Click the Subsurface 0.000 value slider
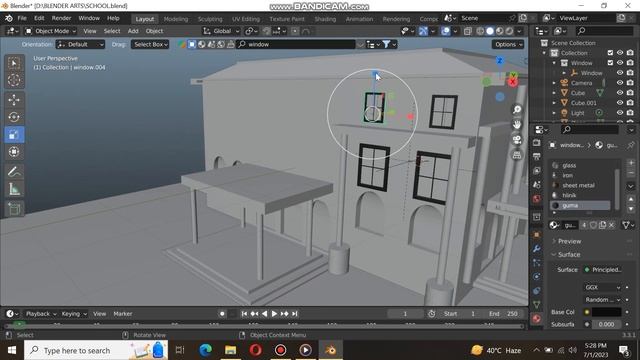The height and width of the screenshot is (360, 640). 606,324
